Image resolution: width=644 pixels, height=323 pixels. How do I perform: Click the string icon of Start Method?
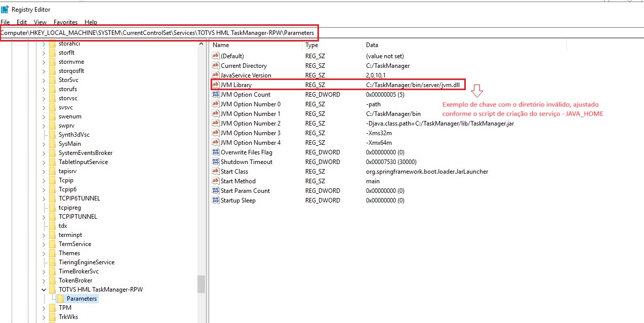pos(216,181)
